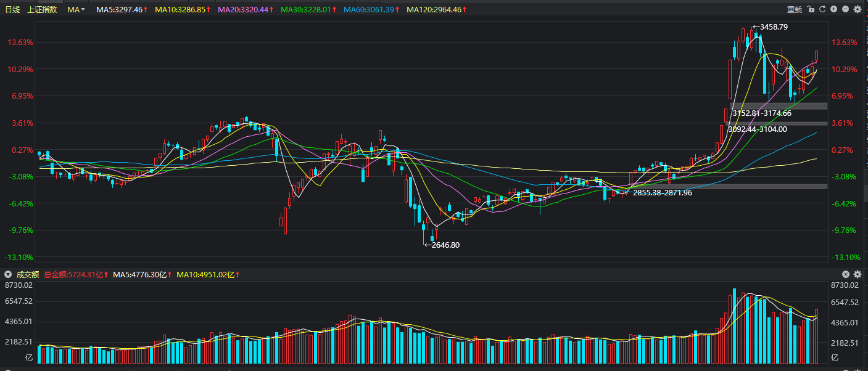The image size is (868, 371).
Task: Open 成交额 panel settings gear icon
Action: pyautogui.click(x=857, y=274)
